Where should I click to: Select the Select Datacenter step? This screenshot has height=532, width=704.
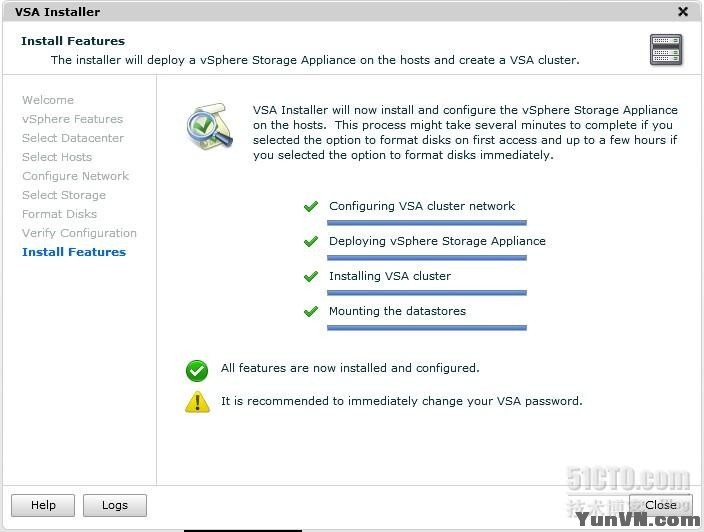tap(73, 138)
